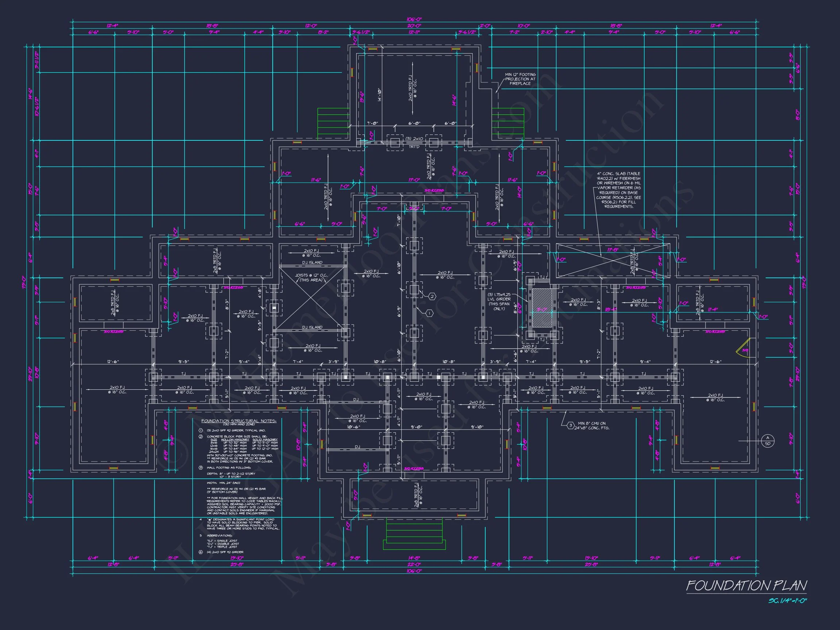This screenshot has width=840, height=630.
Task: Click the hexagon tag numbered 1
Action: click(429, 313)
